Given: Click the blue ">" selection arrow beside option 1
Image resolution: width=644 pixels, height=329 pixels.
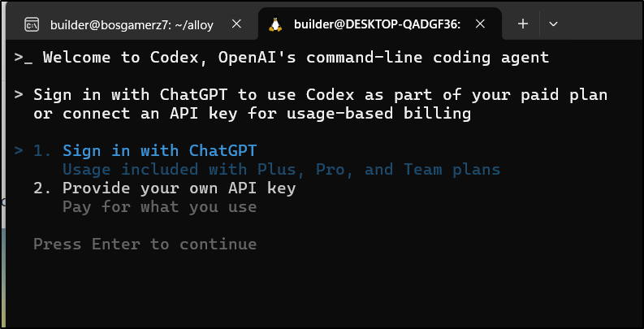Looking at the screenshot, I should [19, 151].
